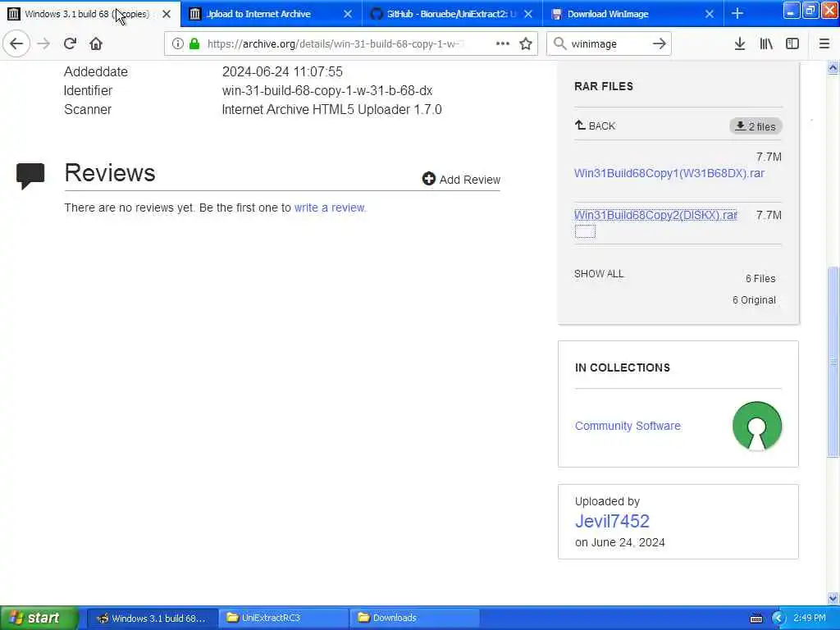Close the GitHub UniExtract2 tab

528,14
